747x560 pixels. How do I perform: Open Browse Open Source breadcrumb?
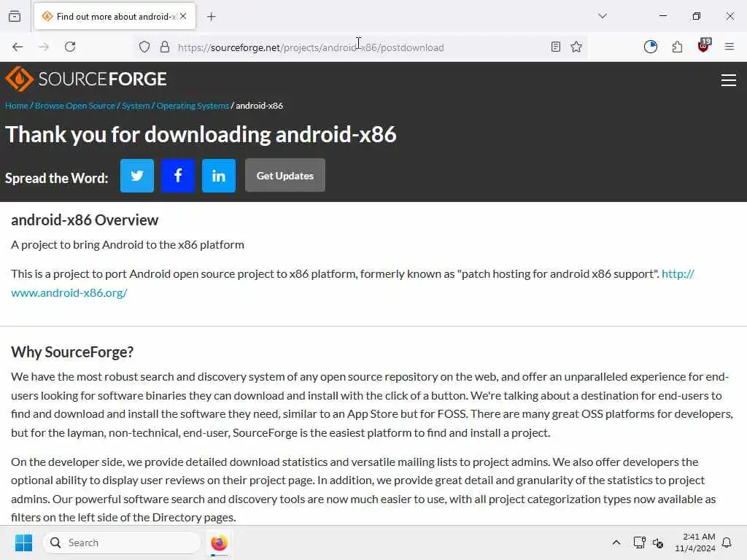[x=75, y=106]
